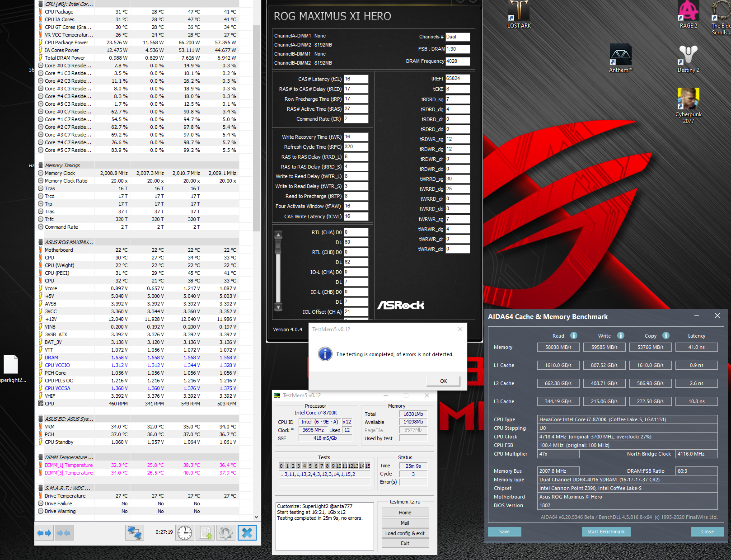The width and height of the screenshot is (731, 560).
Task: Click the CPU Package temperature icon in HWiNFO
Action: [41, 12]
